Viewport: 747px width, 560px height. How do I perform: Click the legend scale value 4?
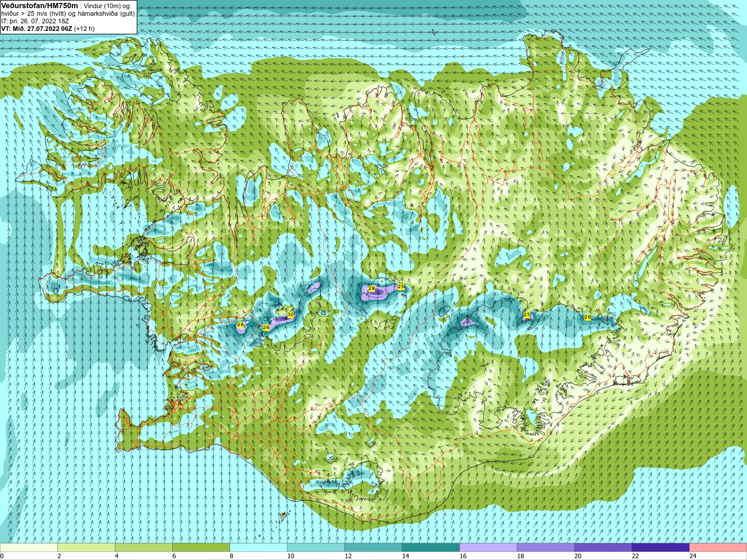(x=117, y=556)
